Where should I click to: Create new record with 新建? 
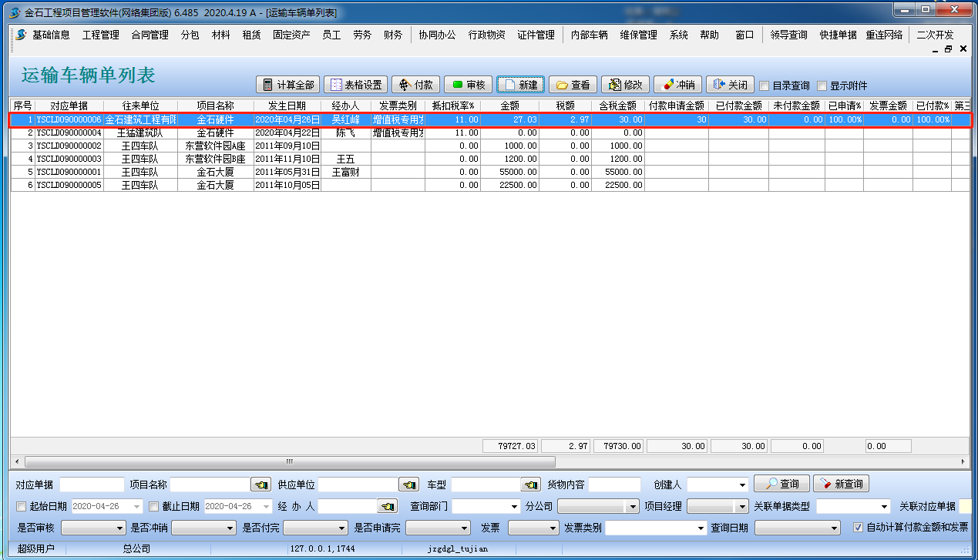(x=520, y=85)
